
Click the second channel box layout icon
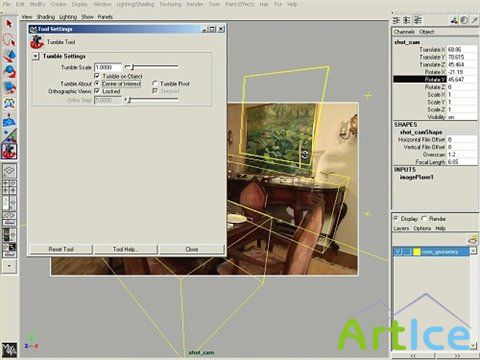click(407, 21)
